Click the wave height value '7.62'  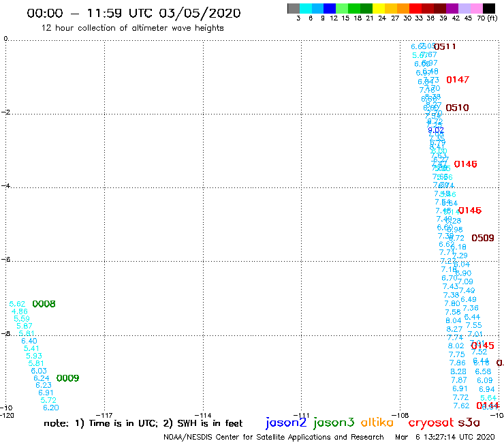coord(462,406)
